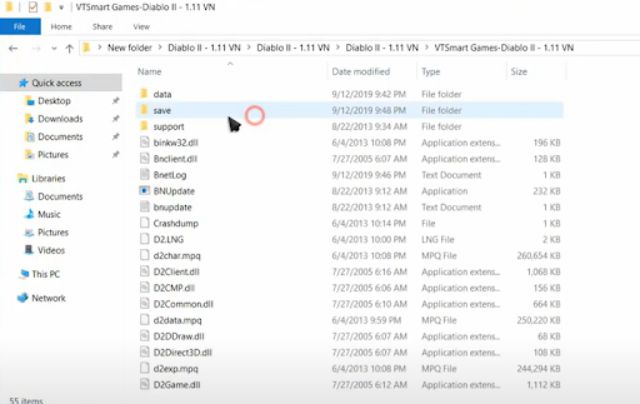Screen dimensions: 640x404
Task: Open the recent locations dropdown arrow
Action: click(x=53, y=49)
